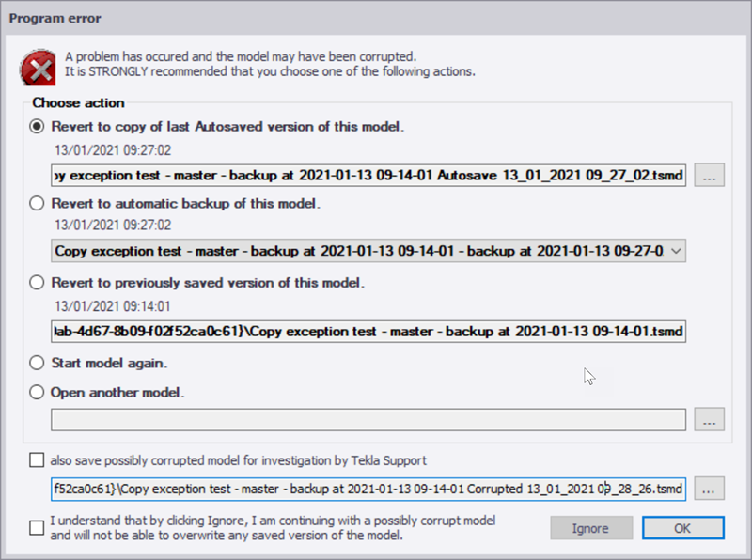Click the previously saved version path field
Viewport: 752px width, 560px height.
[368, 332]
